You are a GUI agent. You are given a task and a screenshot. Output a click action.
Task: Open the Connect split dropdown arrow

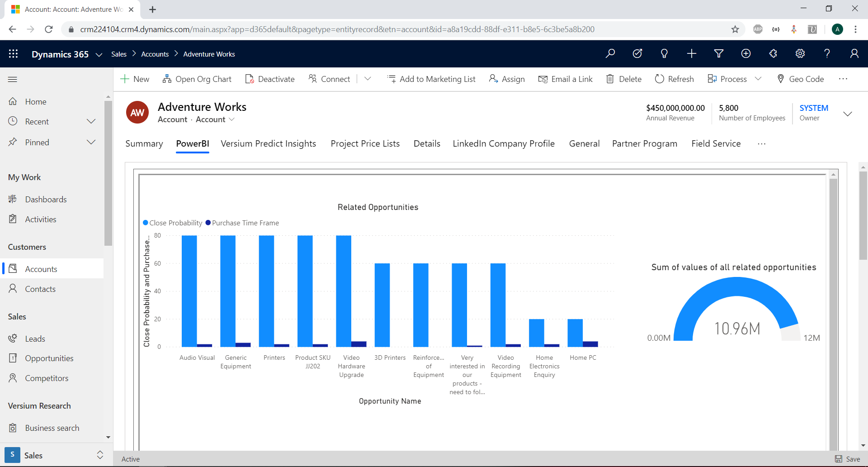click(x=368, y=79)
